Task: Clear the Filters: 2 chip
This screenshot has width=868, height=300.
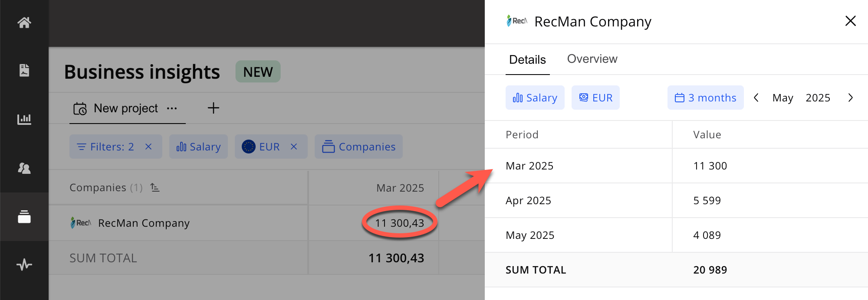Action: click(x=148, y=147)
